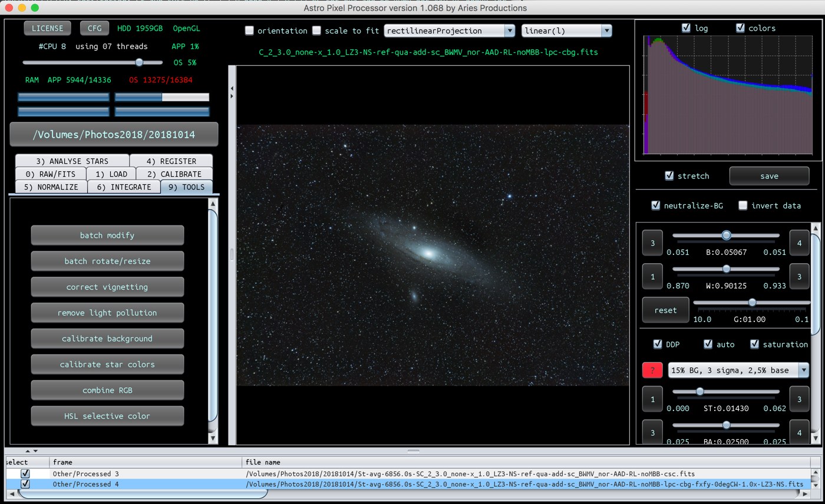
Task: Click the reset button beside the G slider
Action: coord(665,310)
